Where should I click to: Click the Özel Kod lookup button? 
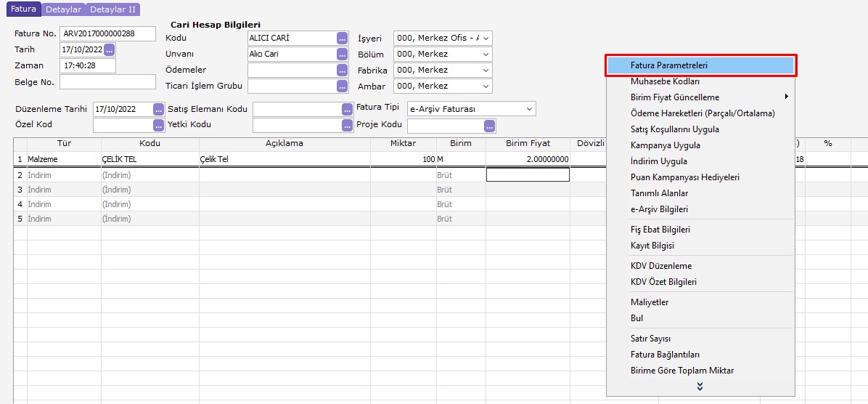[159, 126]
